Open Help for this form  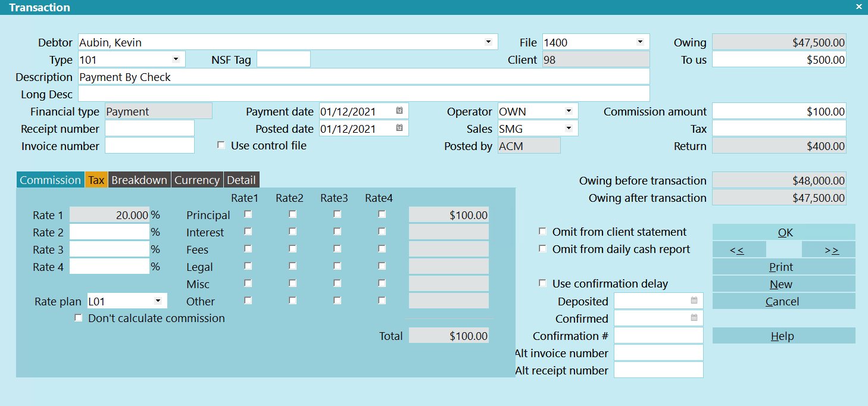[784, 336]
